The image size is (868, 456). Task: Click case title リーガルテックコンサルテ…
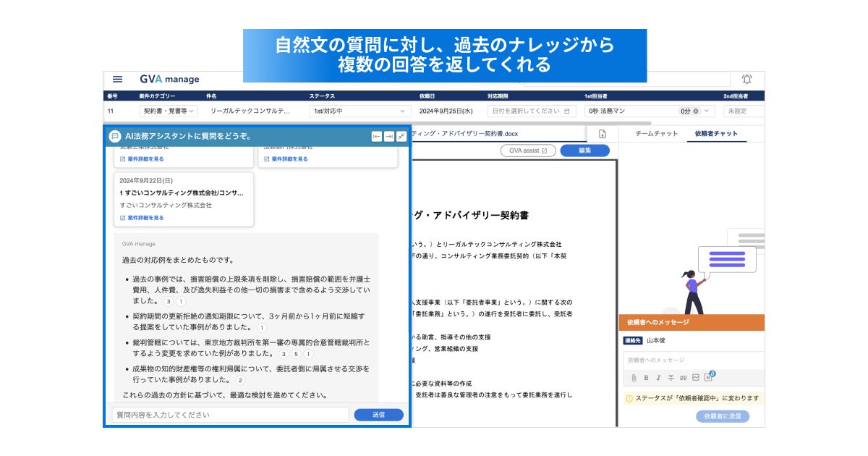250,111
